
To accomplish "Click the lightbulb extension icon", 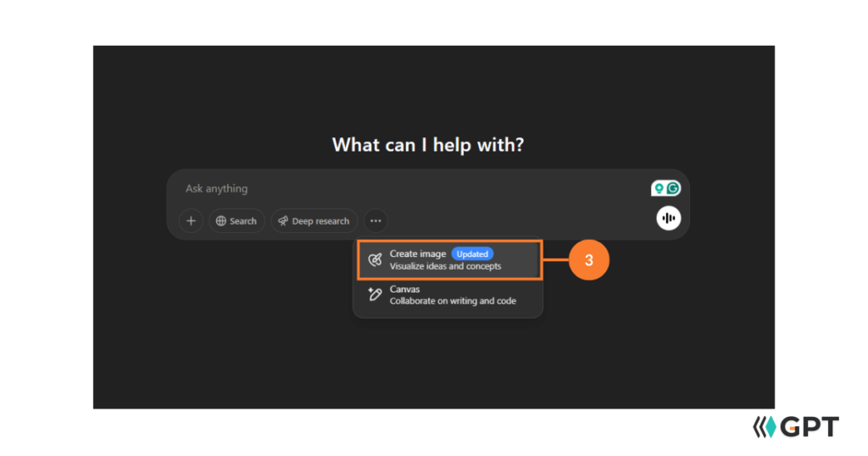I will (659, 189).
